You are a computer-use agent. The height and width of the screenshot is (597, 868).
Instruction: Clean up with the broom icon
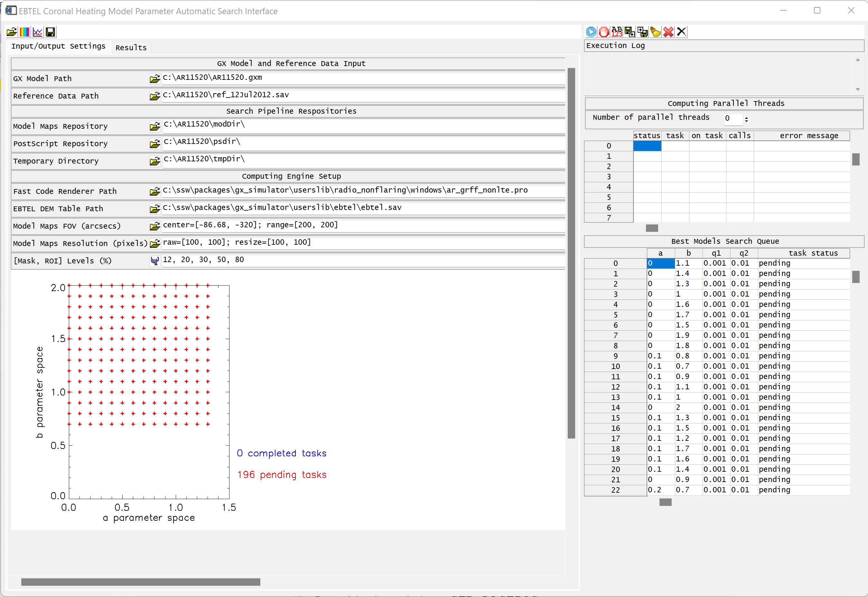point(656,32)
